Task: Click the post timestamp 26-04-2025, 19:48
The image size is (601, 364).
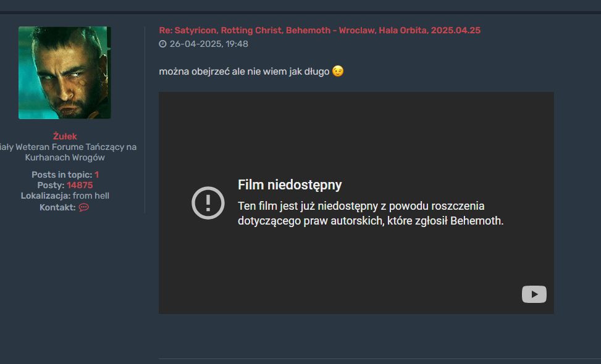Action: tap(209, 44)
